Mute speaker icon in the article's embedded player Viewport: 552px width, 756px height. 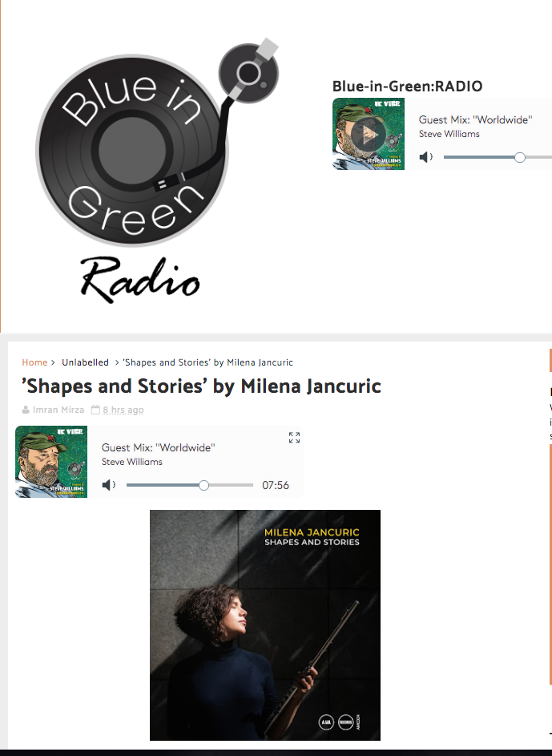[x=109, y=484]
